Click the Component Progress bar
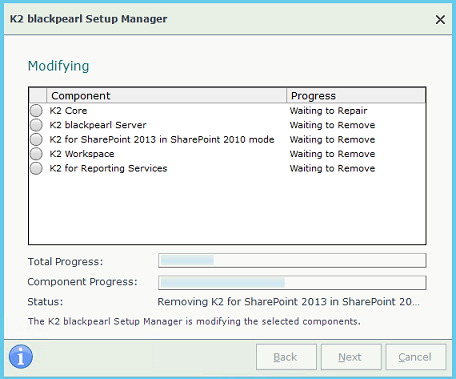This screenshot has width=456, height=379. click(292, 283)
